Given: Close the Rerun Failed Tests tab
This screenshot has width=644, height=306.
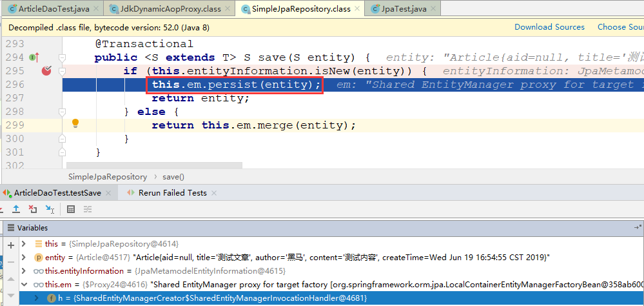Looking at the screenshot, I should [x=213, y=193].
